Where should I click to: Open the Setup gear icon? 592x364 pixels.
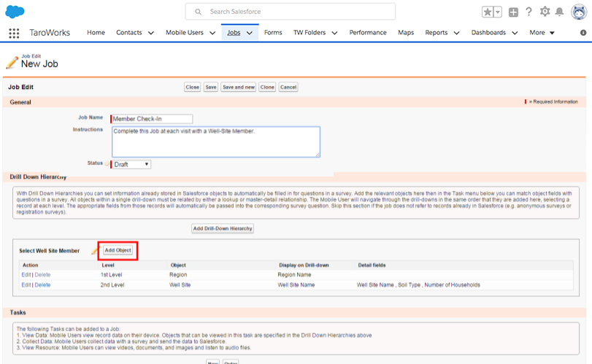[545, 12]
